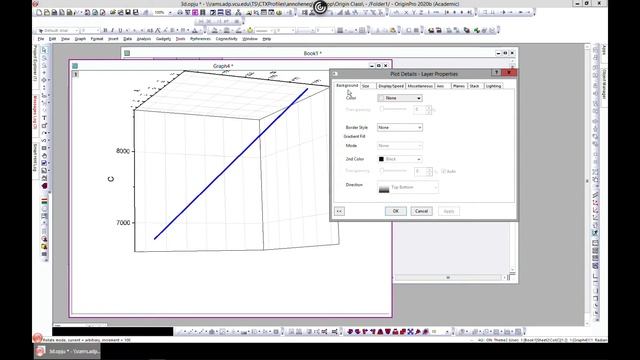
Task: Click the dark red hexagon icon in left toolbox
Action: pyautogui.click(x=44, y=186)
